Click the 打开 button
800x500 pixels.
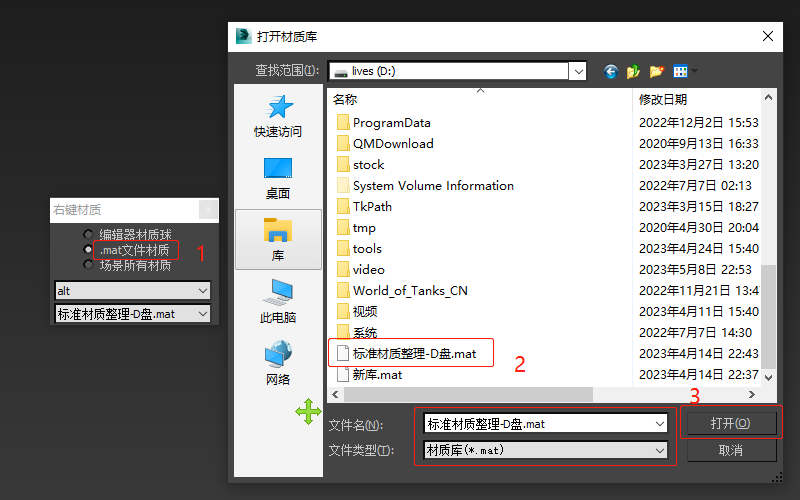click(x=730, y=423)
